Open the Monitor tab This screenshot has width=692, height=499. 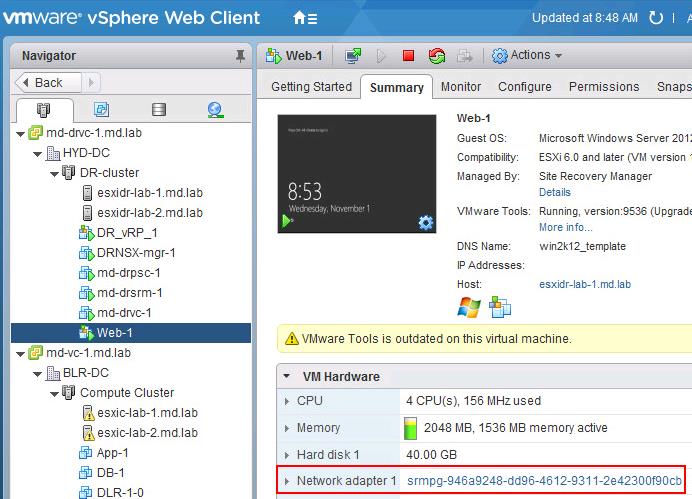(x=461, y=86)
